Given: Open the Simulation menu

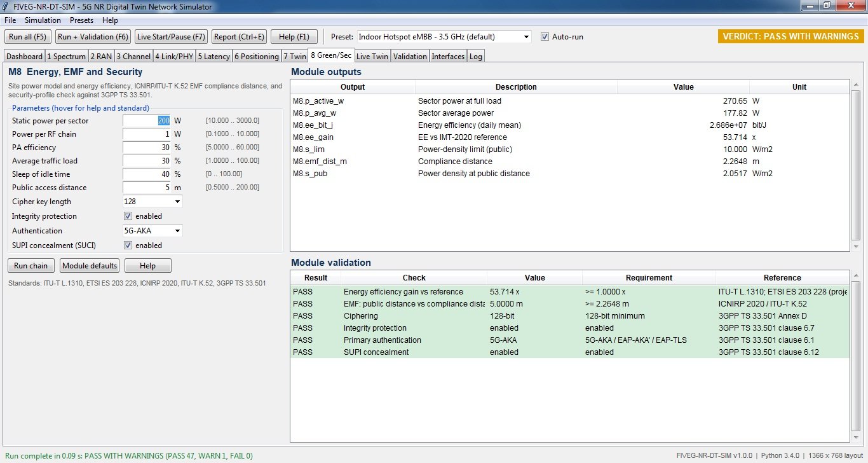Looking at the screenshot, I should coord(43,20).
